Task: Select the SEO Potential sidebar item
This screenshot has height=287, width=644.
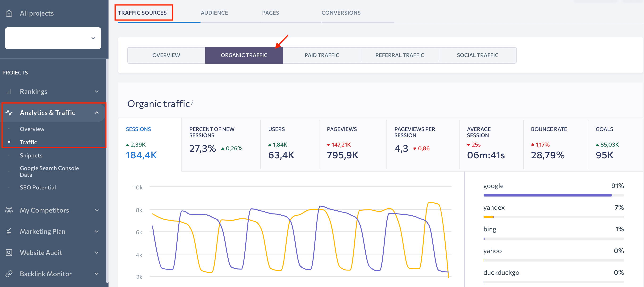Action: [38, 187]
